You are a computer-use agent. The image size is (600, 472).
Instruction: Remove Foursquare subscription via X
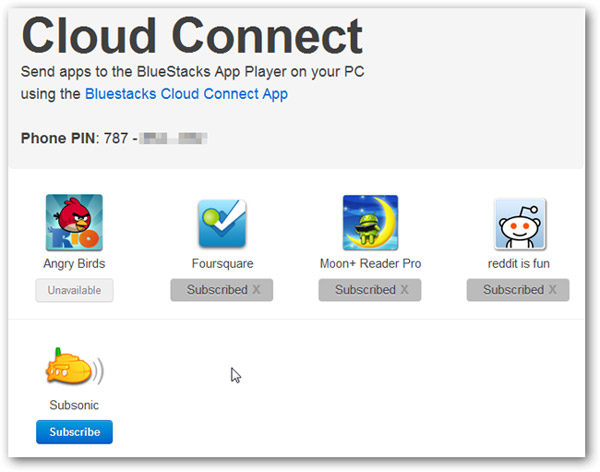pyautogui.click(x=256, y=290)
